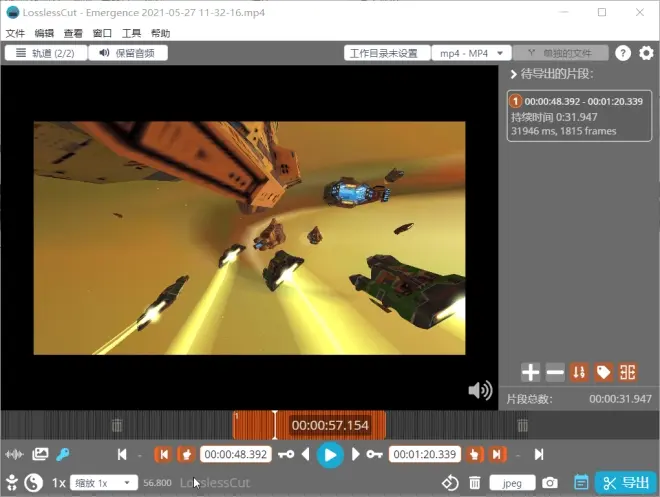Toggle keyframe display with the key icon
The width and height of the screenshot is (660, 497).
[x=63, y=454]
